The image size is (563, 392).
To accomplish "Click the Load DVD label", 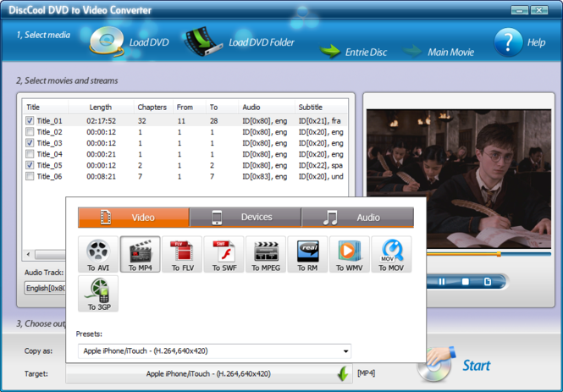I will 149,42.
